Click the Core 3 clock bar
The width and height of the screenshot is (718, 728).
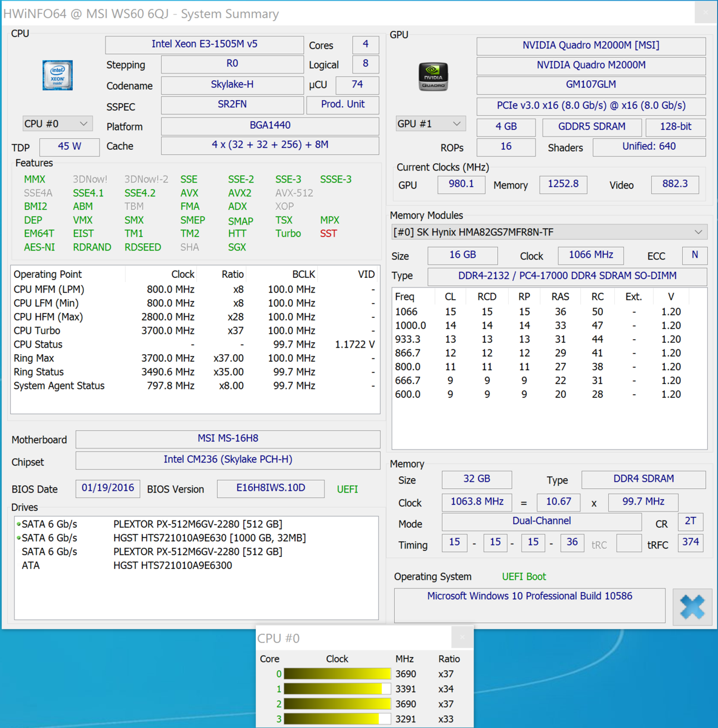coord(337,719)
